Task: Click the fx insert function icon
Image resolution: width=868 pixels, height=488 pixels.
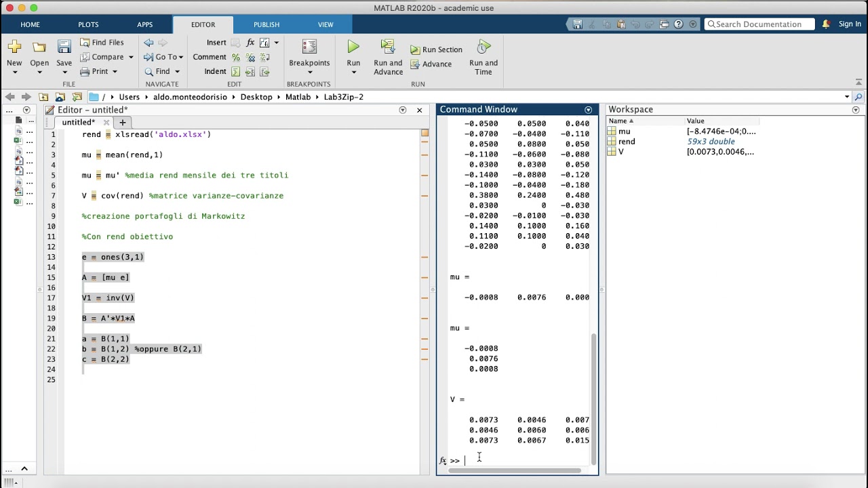Action: pos(250,43)
